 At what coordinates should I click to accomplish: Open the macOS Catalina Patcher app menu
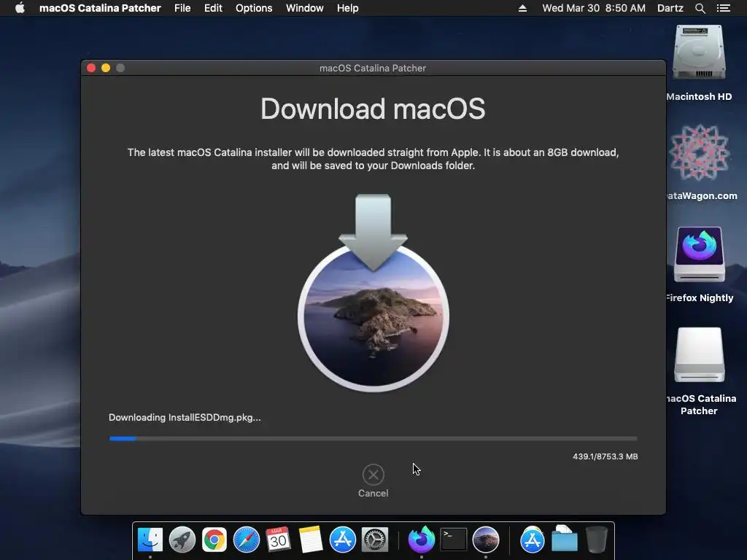(100, 8)
